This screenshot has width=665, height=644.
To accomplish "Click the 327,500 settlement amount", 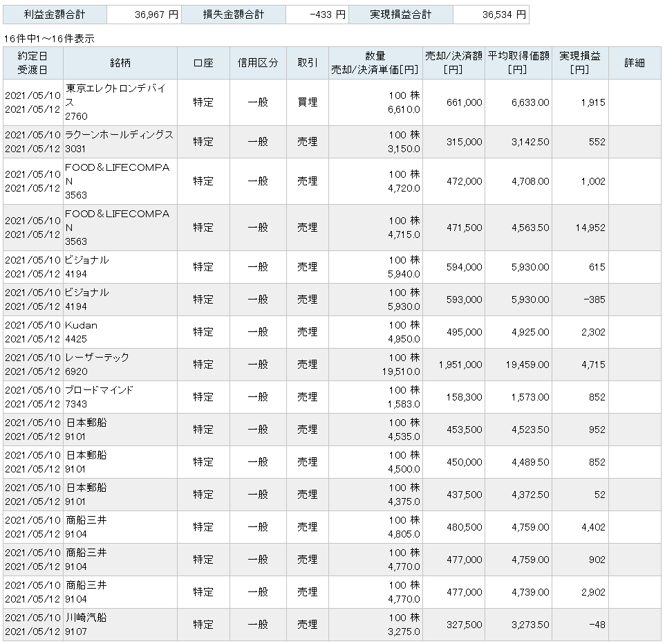I will pos(464,625).
